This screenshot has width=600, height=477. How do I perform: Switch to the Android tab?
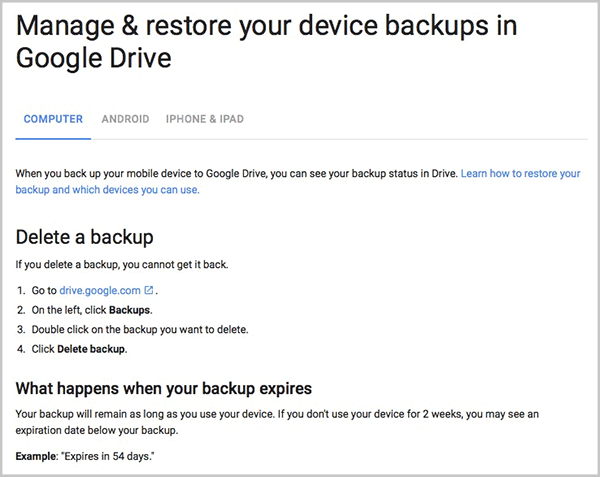125,119
